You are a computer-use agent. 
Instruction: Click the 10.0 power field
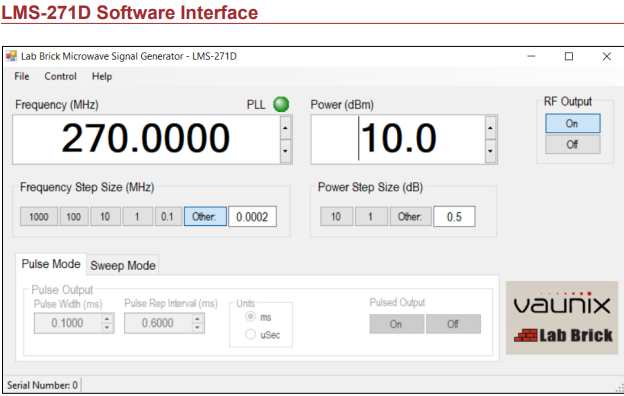tap(398, 139)
